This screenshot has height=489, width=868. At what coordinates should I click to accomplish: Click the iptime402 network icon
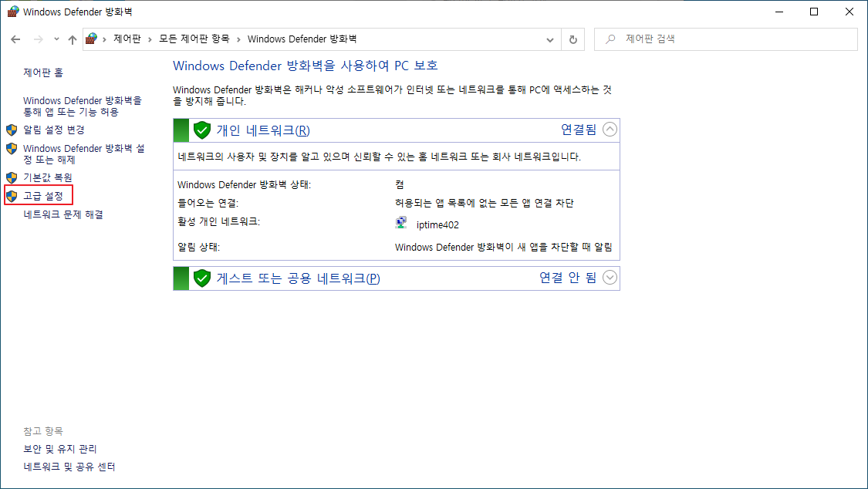401,223
